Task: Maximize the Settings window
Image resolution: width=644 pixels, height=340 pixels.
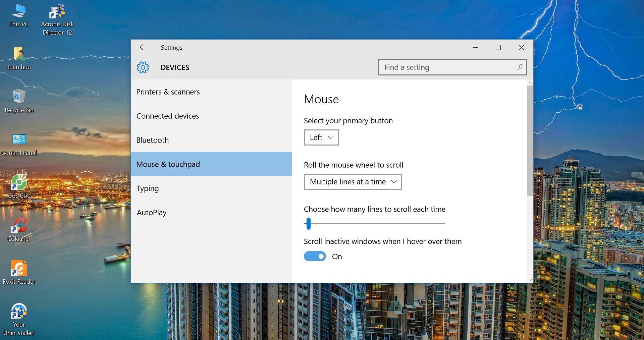Action: (498, 47)
